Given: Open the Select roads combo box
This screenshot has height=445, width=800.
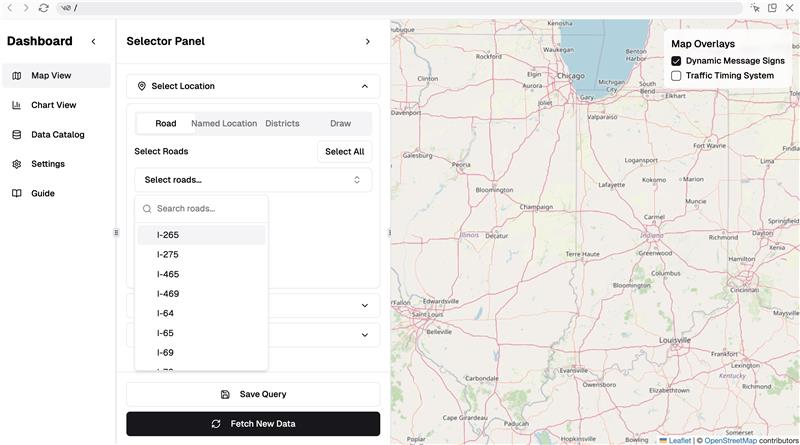Looking at the screenshot, I should pos(253,180).
